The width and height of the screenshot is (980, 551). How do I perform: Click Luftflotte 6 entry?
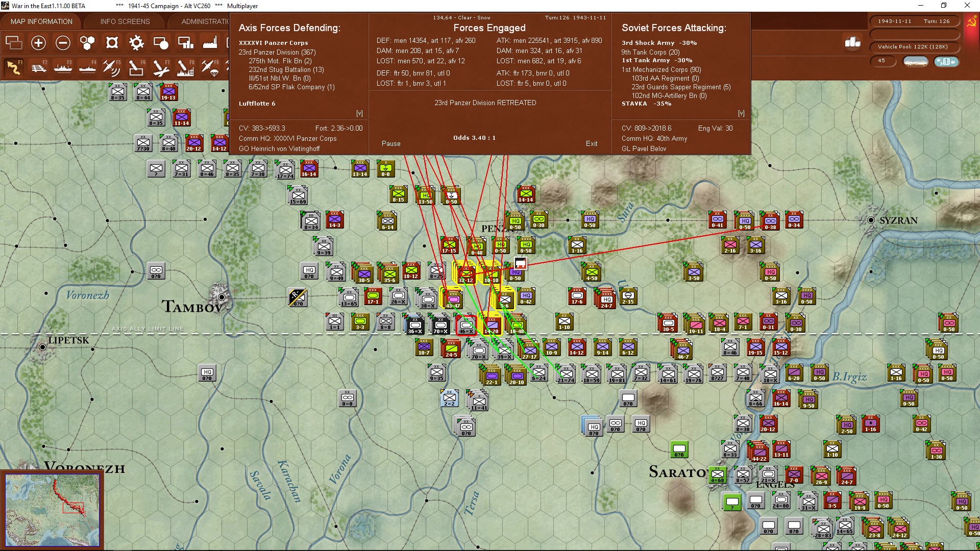click(x=257, y=104)
